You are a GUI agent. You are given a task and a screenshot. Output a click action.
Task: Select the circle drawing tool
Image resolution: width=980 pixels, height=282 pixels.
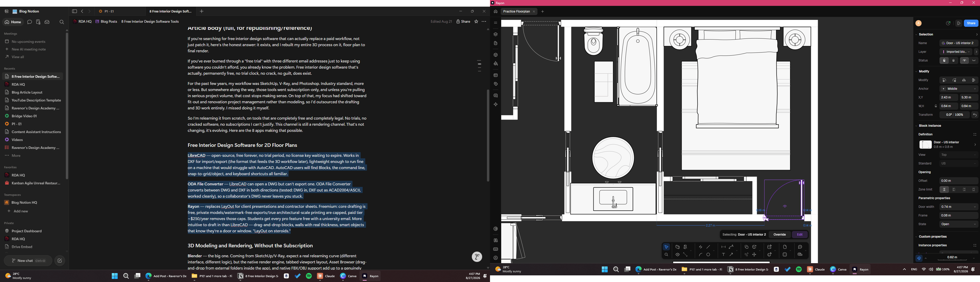708,255
